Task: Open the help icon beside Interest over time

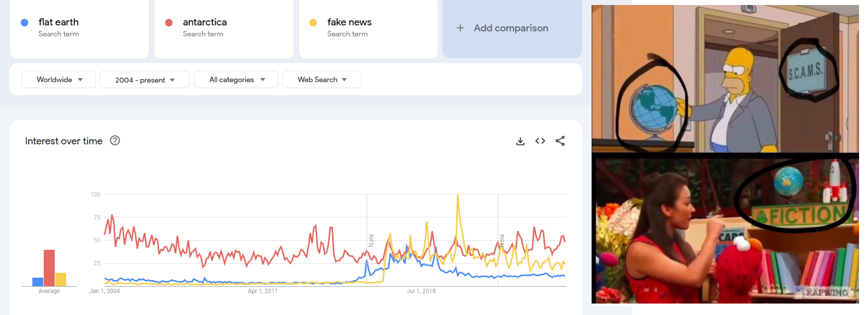Action: tap(115, 140)
